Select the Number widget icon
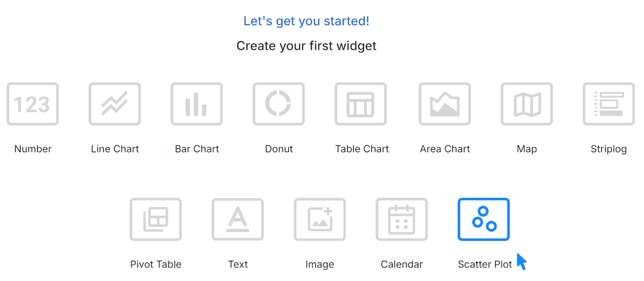This screenshot has height=281, width=644. (x=33, y=104)
